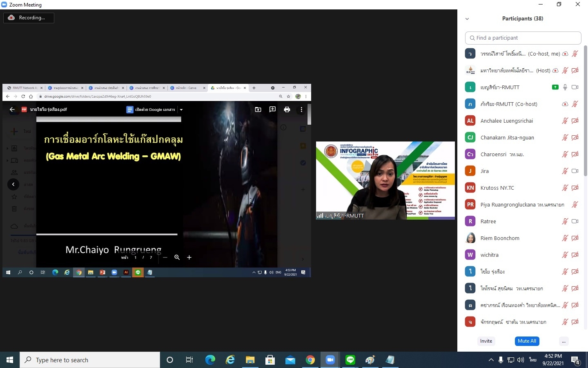Show hidden system tray icons
The width and height of the screenshot is (588, 368).
[x=491, y=360]
